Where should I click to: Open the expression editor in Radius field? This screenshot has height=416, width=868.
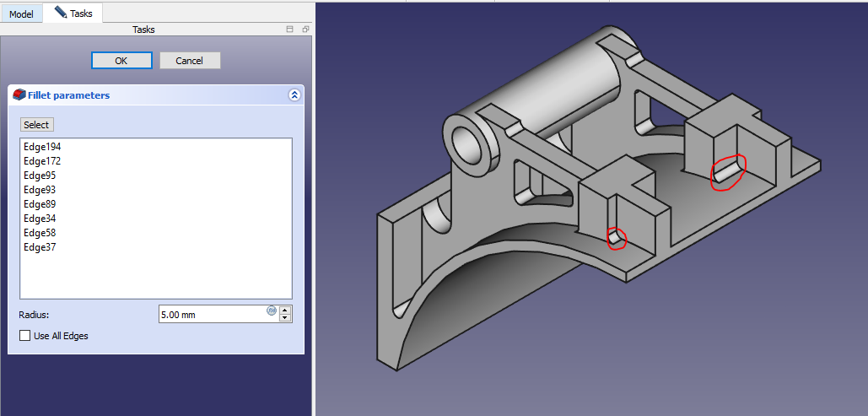coord(272,311)
